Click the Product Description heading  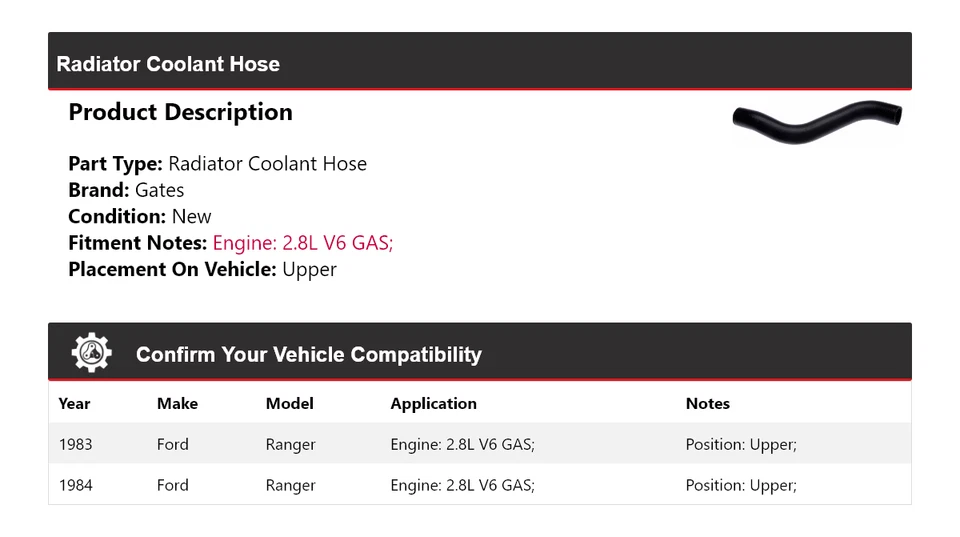pyautogui.click(x=180, y=112)
